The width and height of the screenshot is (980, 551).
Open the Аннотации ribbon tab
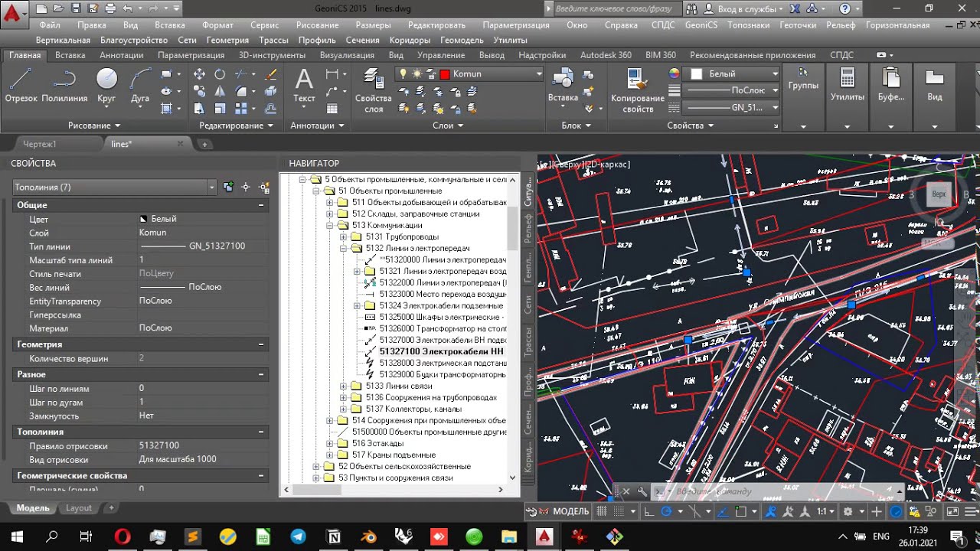121,55
